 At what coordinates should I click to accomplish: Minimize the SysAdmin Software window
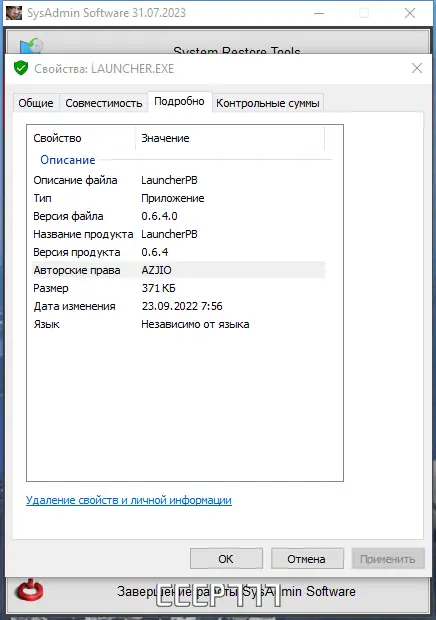(319, 13)
